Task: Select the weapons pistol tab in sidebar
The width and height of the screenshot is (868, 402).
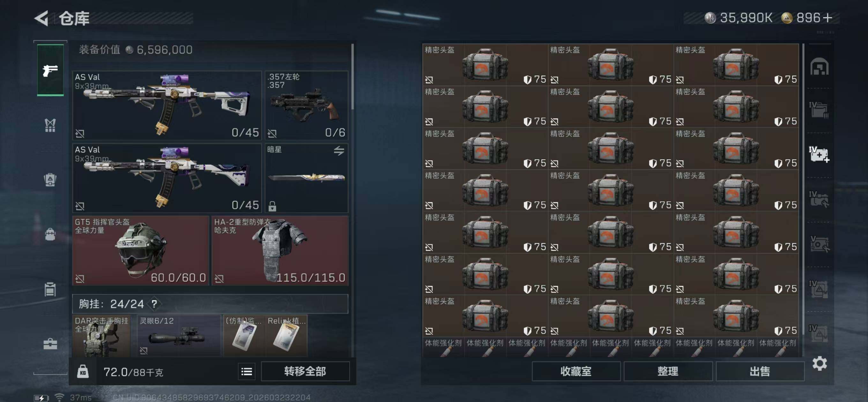Action: coord(50,70)
